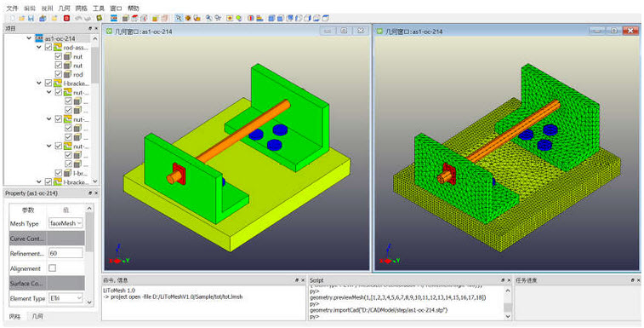This screenshot has height=328, width=644.
Task: Click the Curve Cont... property row
Action: coord(47,239)
